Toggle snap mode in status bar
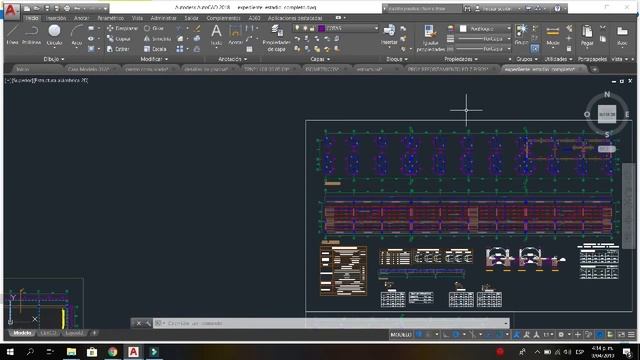This screenshot has height=360, width=640. 428,335
